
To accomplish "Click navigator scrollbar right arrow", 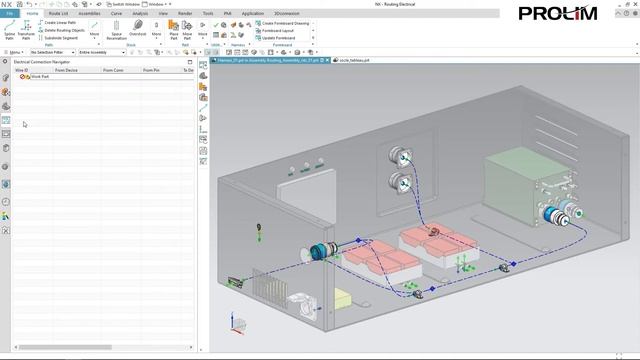I will pos(191,347).
